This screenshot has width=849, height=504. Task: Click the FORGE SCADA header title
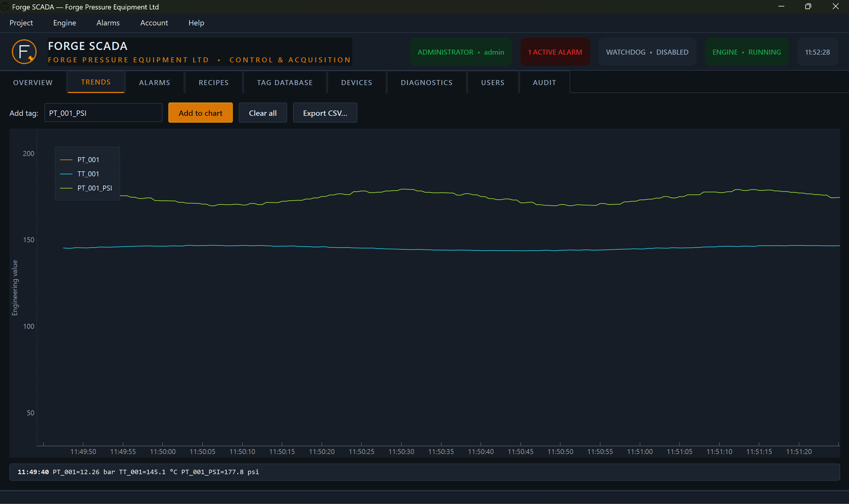[x=88, y=46]
